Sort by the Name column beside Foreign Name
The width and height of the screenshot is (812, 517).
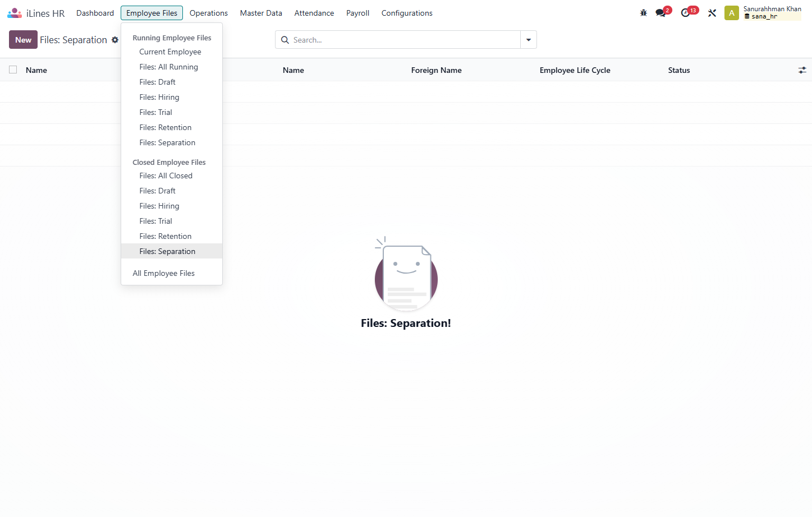click(x=293, y=70)
